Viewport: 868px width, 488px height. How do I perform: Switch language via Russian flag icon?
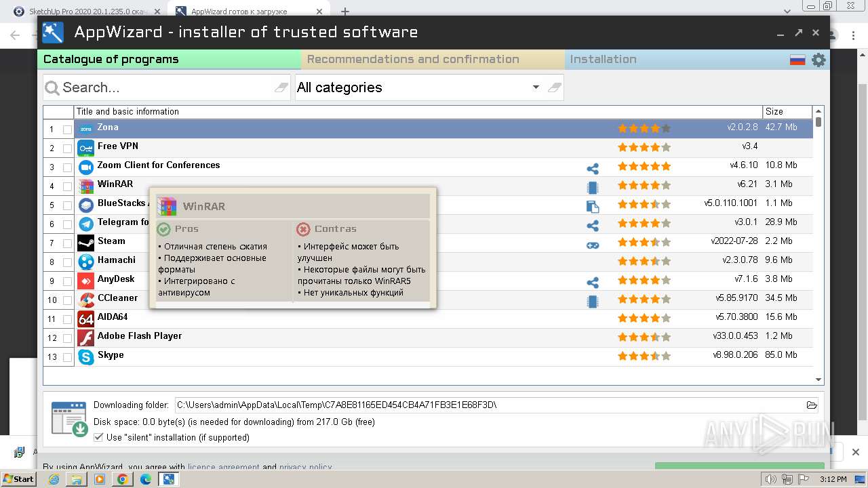(797, 60)
